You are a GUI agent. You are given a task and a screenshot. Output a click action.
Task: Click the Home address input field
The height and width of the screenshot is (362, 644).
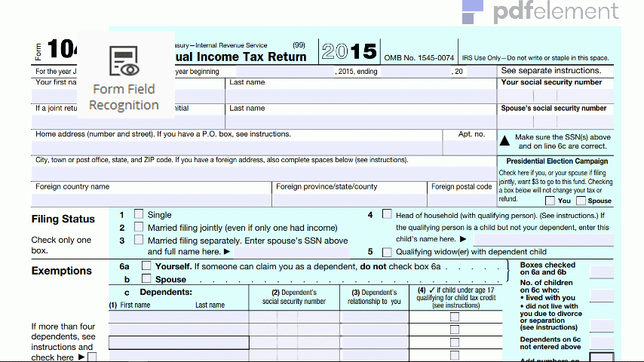(x=237, y=147)
